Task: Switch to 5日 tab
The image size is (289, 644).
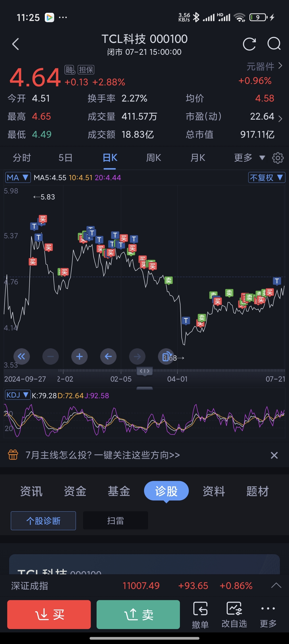Action: pyautogui.click(x=66, y=158)
